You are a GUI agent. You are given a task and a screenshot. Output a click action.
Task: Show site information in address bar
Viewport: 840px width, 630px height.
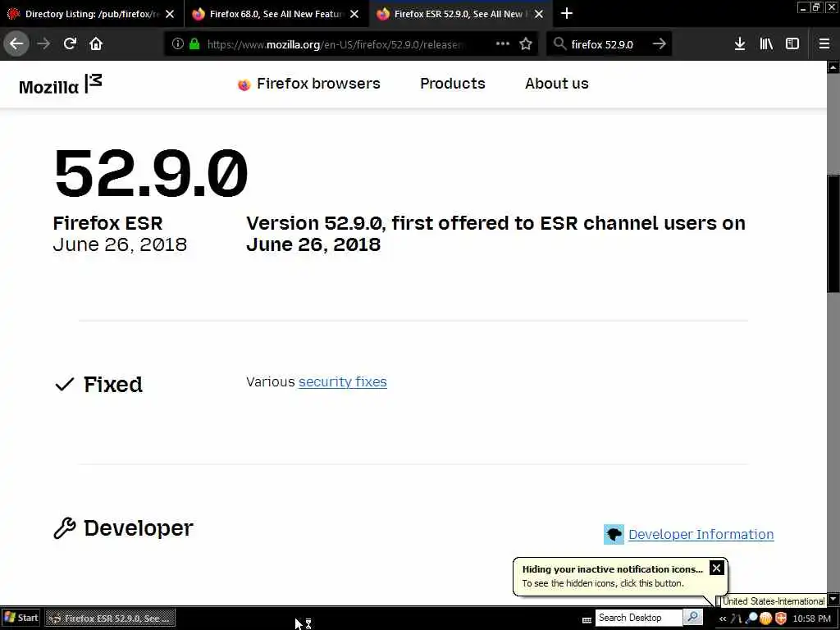point(178,44)
